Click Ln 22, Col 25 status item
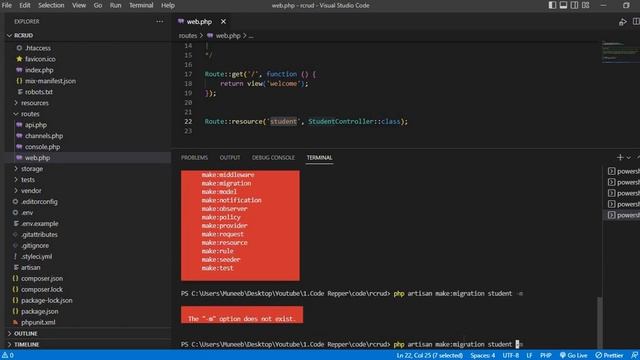The image size is (640, 360). pos(429,356)
